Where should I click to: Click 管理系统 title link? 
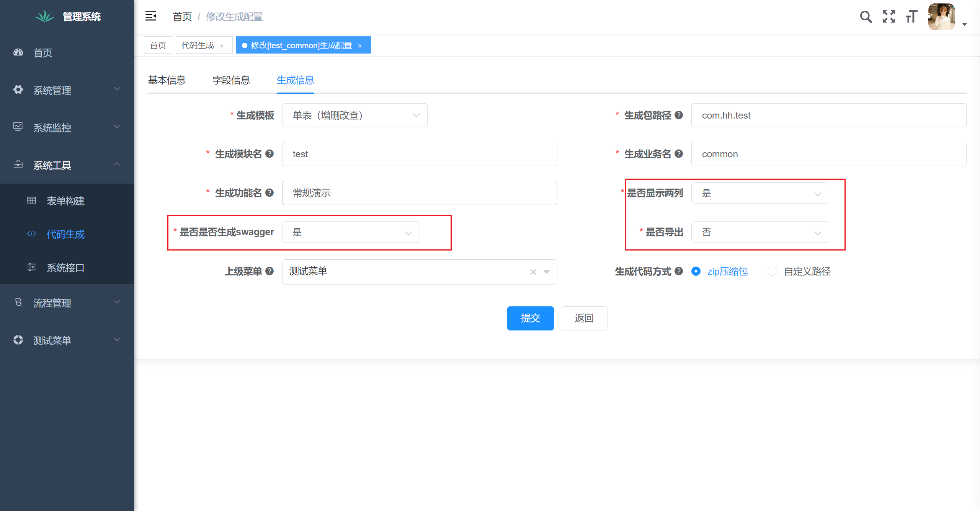click(82, 16)
